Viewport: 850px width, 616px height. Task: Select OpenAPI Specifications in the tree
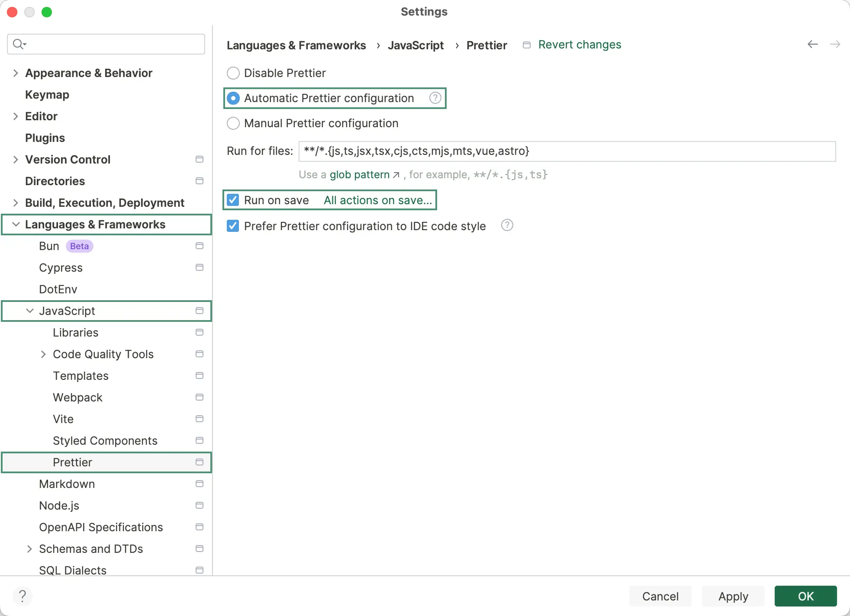pyautogui.click(x=101, y=527)
